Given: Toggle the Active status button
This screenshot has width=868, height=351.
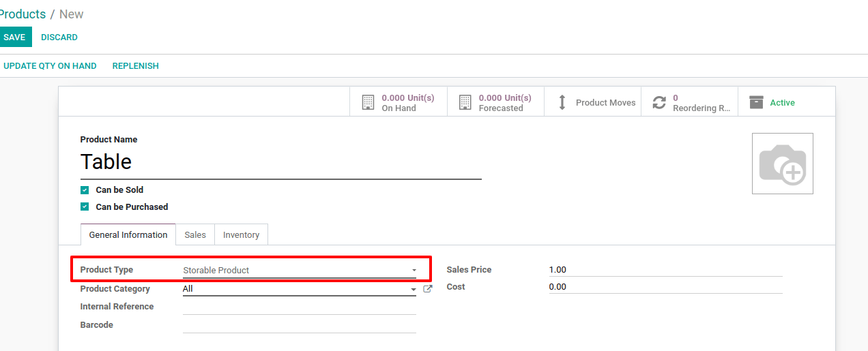Looking at the screenshot, I should point(787,102).
